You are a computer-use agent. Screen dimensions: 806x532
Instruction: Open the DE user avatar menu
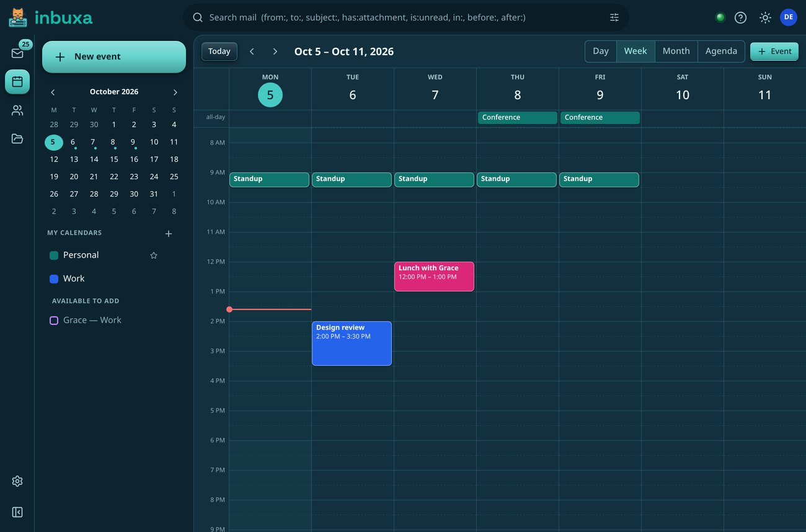[x=789, y=17]
